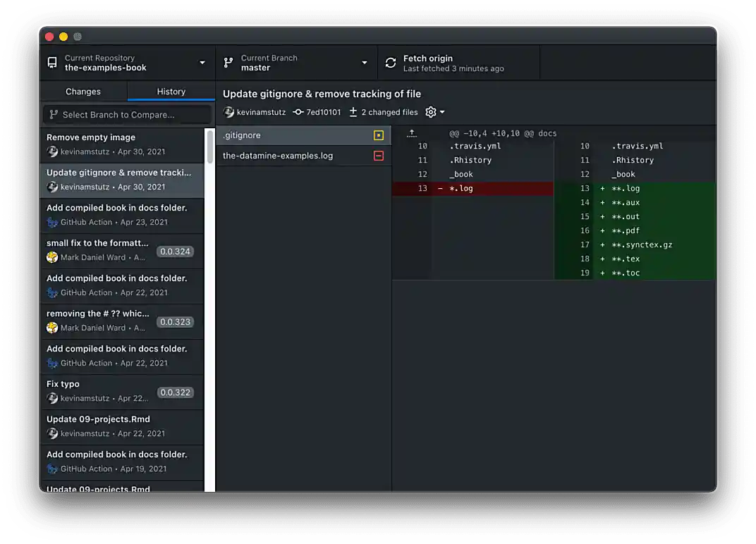Click the commit hash 7ed10101 icon

(x=298, y=112)
